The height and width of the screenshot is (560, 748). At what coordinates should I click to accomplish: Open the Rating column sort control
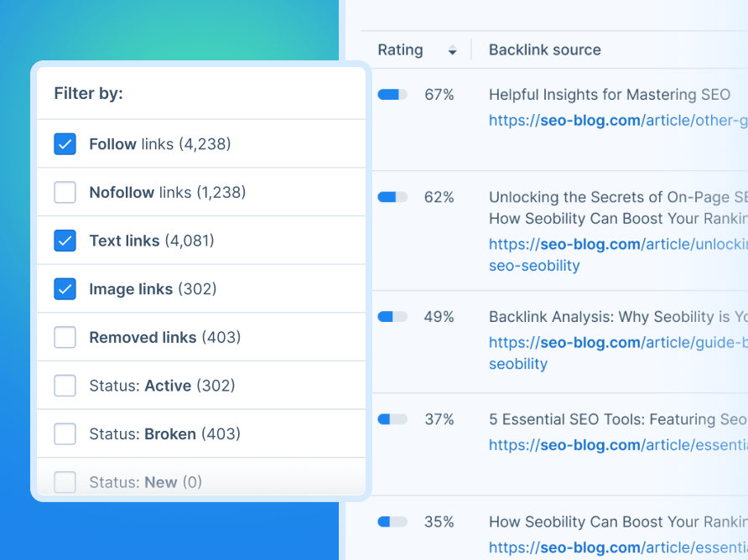[452, 49]
